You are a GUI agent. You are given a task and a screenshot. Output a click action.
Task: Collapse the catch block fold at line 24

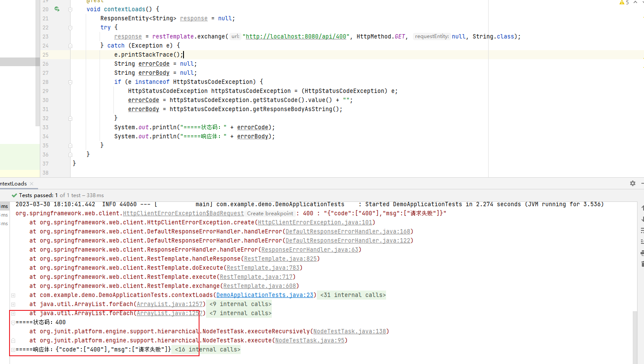click(x=70, y=45)
